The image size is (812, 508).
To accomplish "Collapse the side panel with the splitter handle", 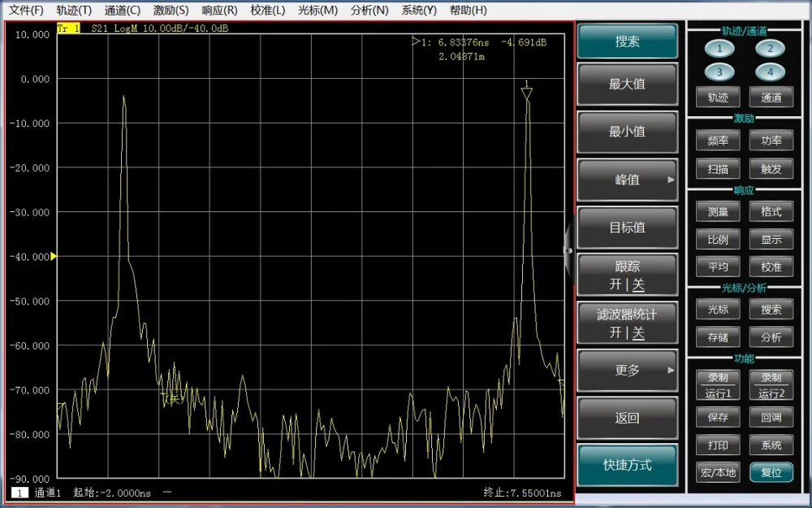I will [x=568, y=250].
